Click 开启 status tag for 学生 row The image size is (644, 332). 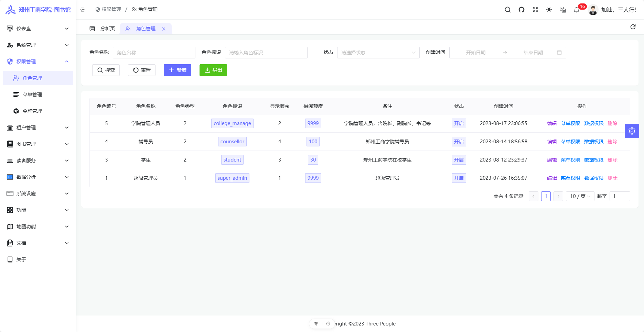click(x=459, y=160)
